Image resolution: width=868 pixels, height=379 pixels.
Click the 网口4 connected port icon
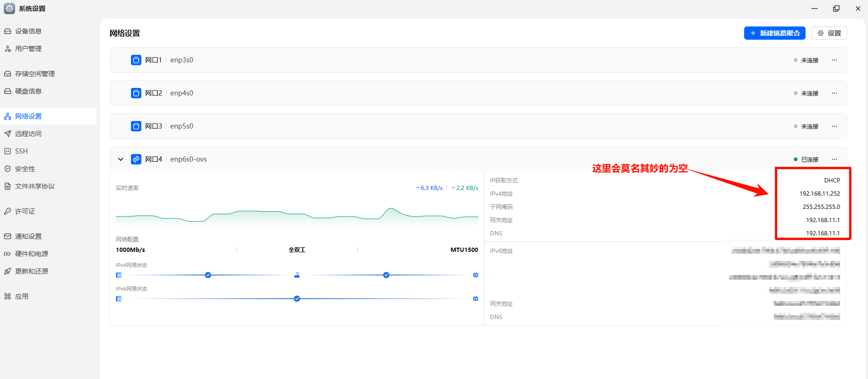[136, 159]
